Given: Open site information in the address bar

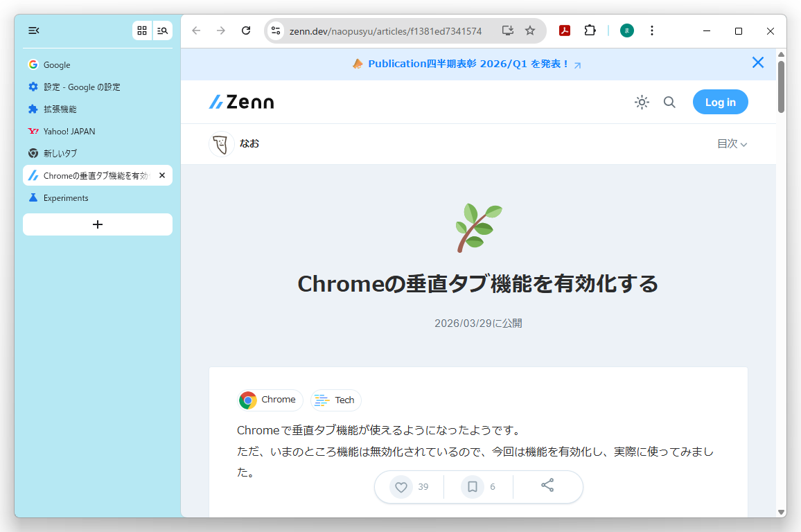Looking at the screenshot, I should point(276,30).
